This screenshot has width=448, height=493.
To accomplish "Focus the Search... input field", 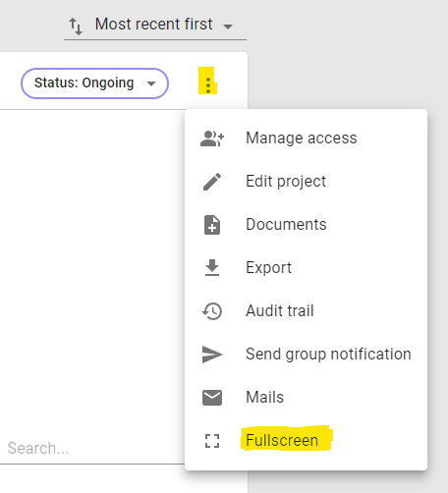I will click(92, 449).
